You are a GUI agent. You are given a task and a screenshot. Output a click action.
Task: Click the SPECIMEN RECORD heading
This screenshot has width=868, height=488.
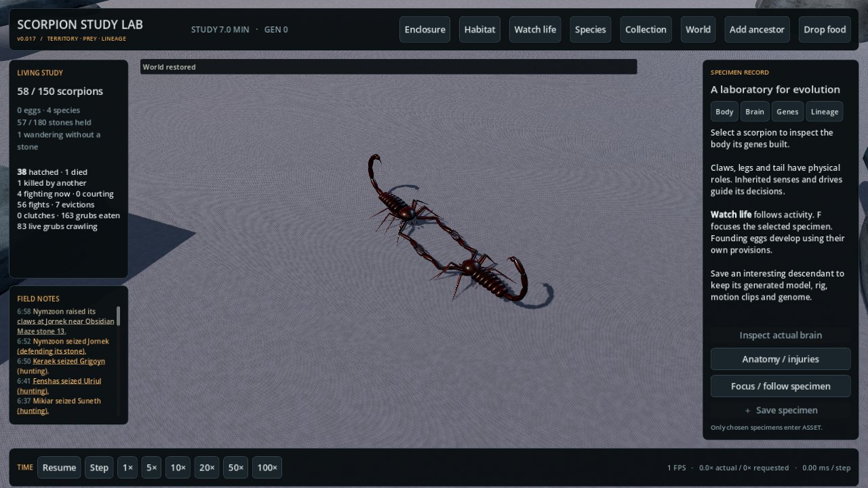(740, 73)
